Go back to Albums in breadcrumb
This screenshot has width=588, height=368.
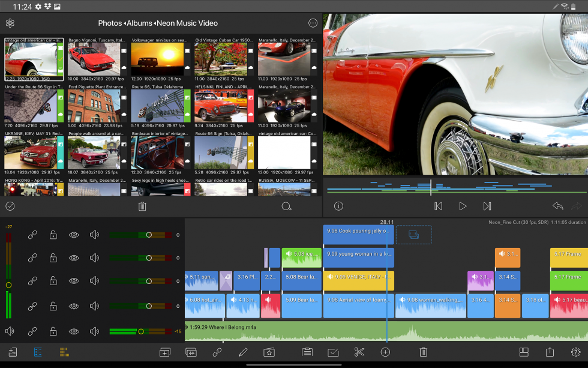(139, 23)
